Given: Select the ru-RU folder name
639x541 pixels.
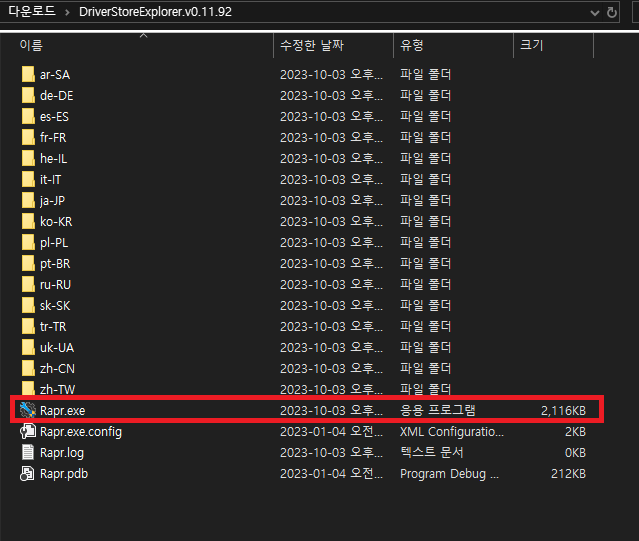Looking at the screenshot, I should [x=55, y=285].
